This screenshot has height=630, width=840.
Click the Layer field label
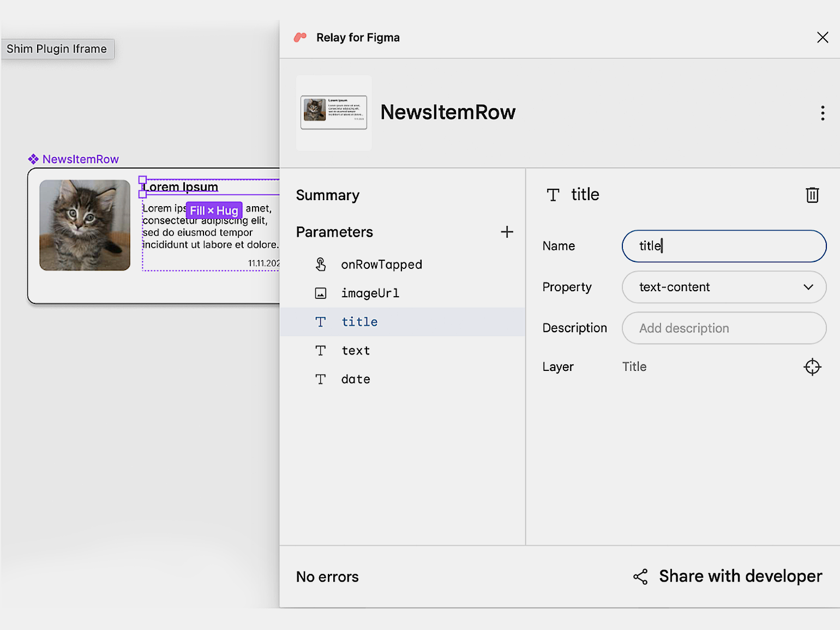point(557,367)
